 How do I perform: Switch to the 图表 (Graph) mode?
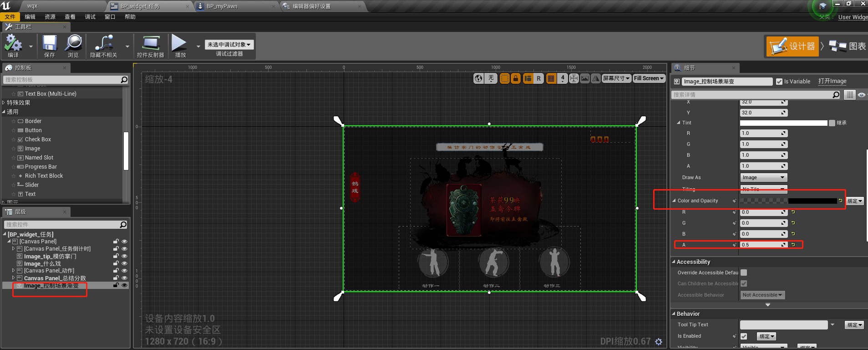pos(848,46)
